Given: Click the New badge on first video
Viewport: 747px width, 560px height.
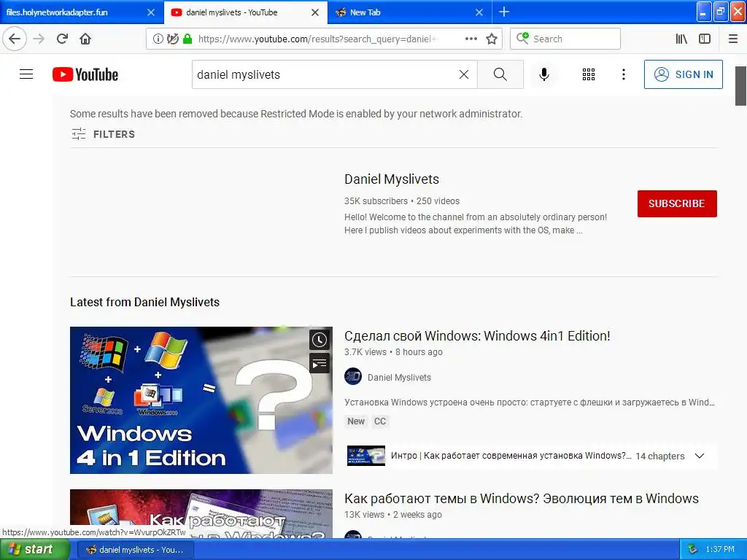Looking at the screenshot, I should click(x=356, y=421).
